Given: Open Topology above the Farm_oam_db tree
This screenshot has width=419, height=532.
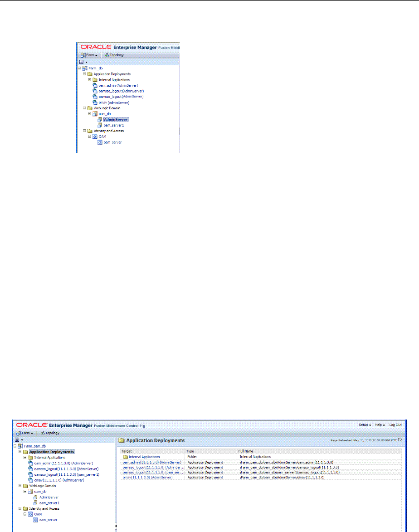Looking at the screenshot, I should pos(50,433).
